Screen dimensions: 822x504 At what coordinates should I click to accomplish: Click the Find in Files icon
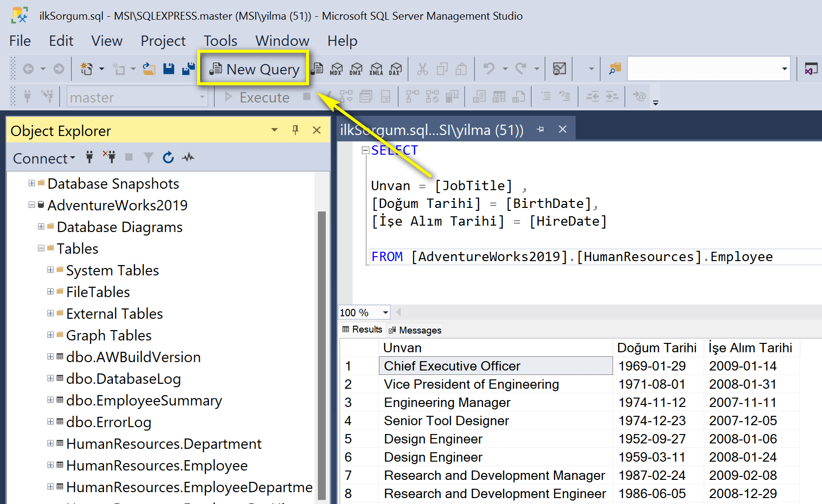point(615,68)
